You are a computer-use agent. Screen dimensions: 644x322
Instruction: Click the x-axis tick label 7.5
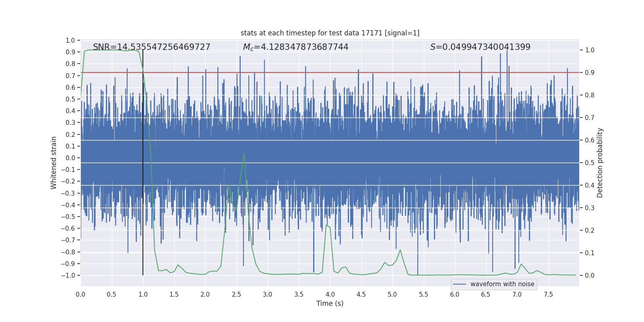(x=548, y=294)
